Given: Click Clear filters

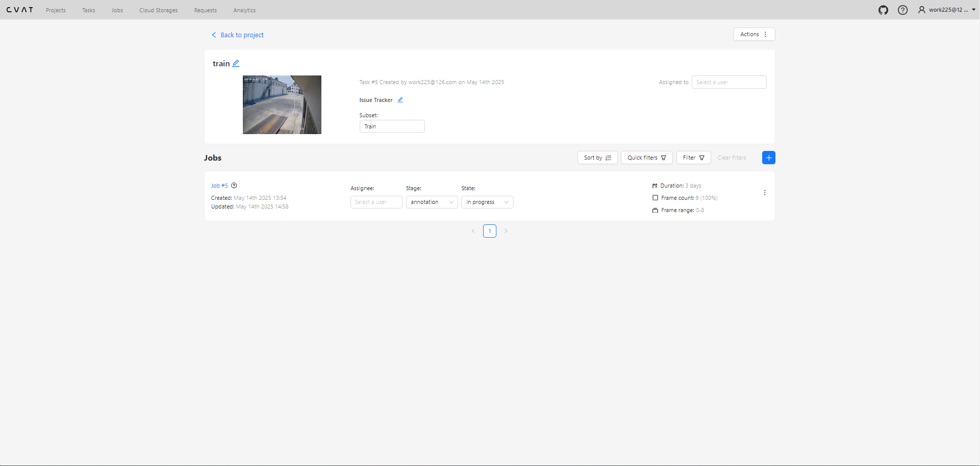Looking at the screenshot, I should tap(732, 158).
